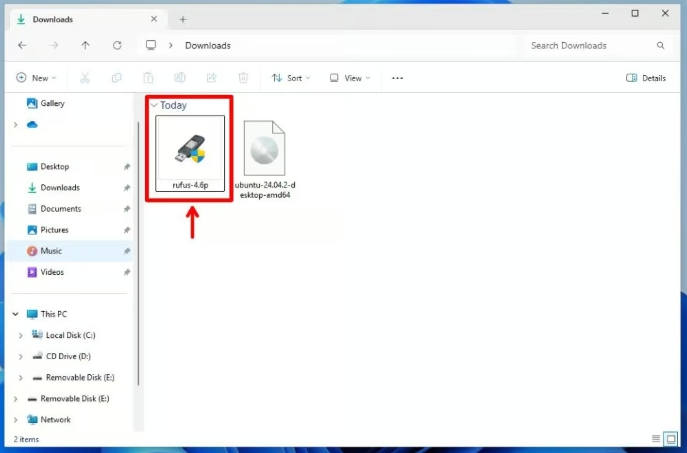Select the ubuntu-24.04.2-desktop-amd64 ISO file
This screenshot has width=687, height=453.
click(x=265, y=160)
